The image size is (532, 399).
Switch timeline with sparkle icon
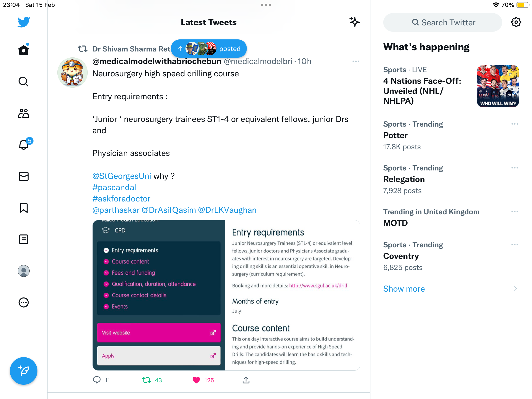tap(354, 22)
